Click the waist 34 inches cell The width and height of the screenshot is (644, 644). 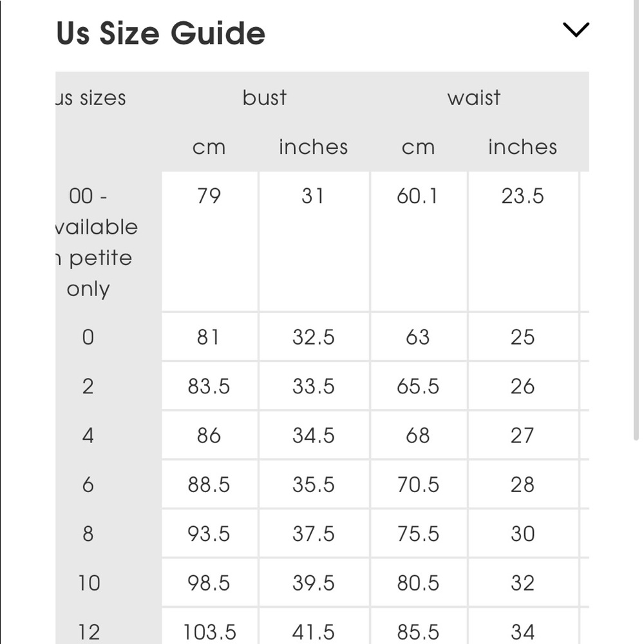coord(522,632)
